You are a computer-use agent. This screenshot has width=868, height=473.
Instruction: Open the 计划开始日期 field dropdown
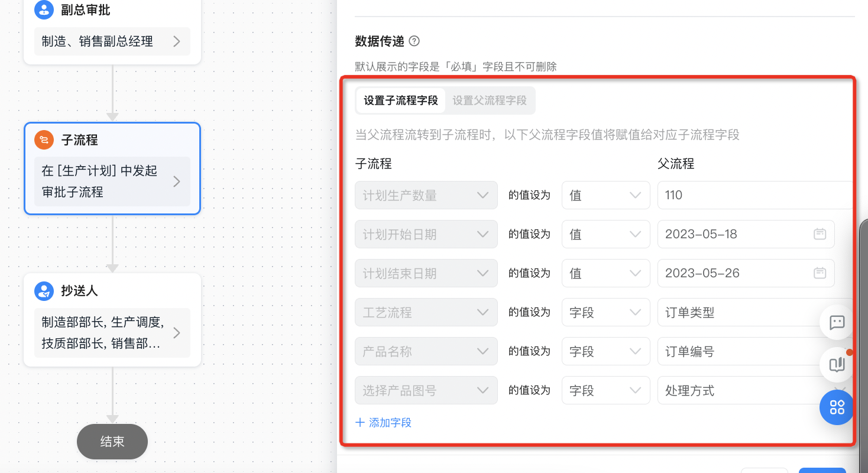pos(426,234)
